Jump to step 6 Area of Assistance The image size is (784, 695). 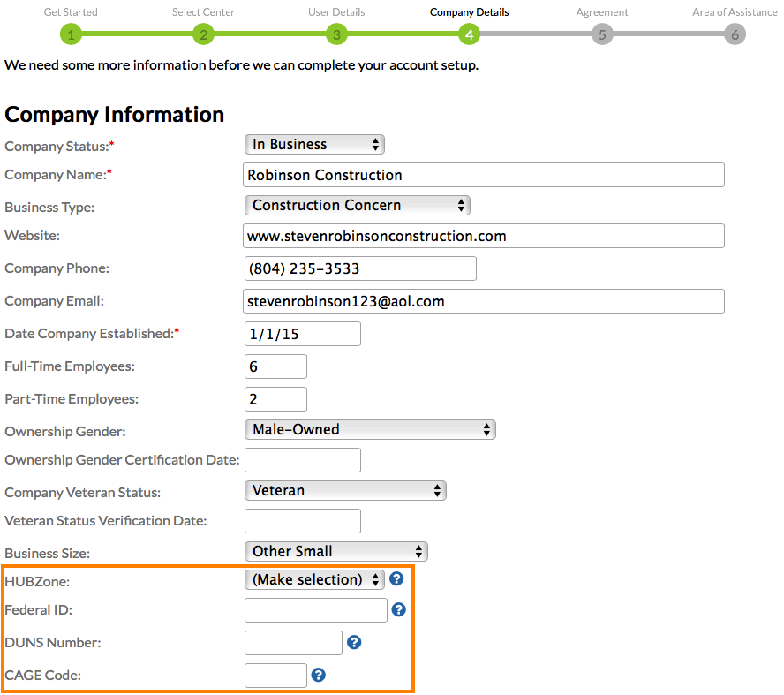pyautogui.click(x=735, y=34)
